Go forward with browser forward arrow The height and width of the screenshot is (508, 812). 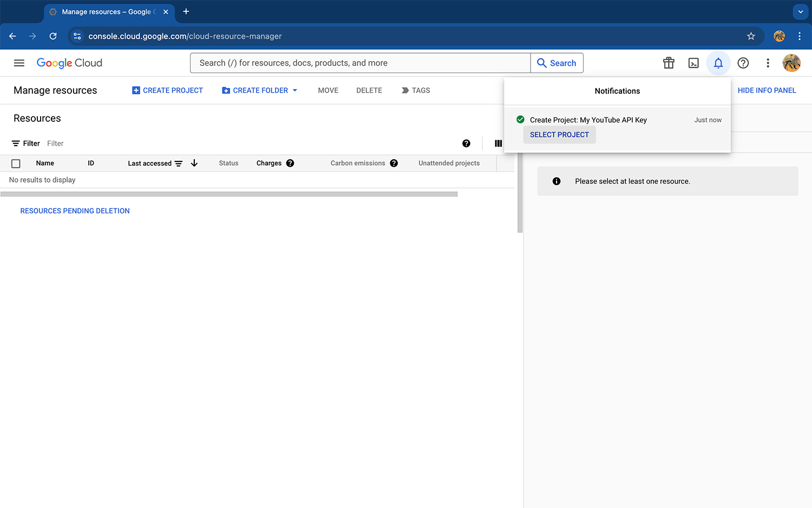[x=32, y=36]
